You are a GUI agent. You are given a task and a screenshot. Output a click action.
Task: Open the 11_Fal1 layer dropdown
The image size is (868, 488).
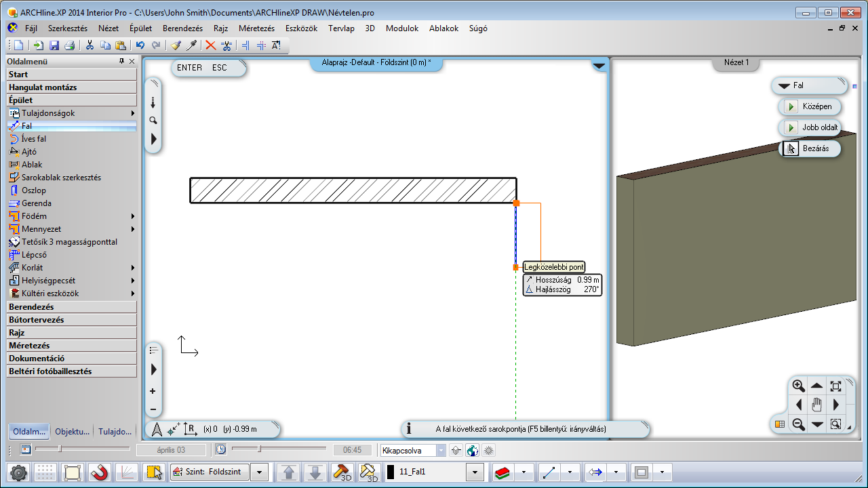point(475,472)
